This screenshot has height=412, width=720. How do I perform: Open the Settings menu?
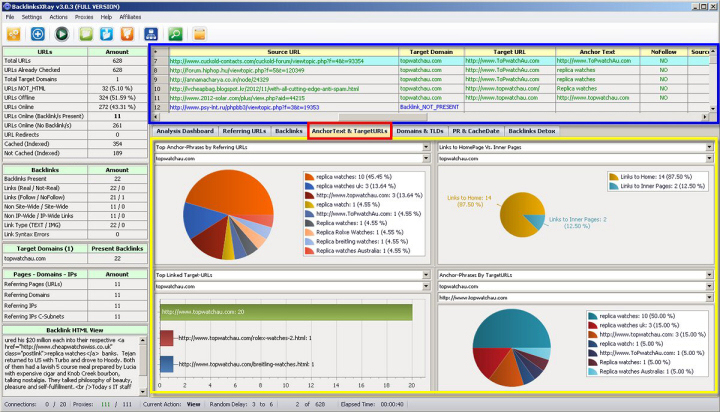point(32,17)
